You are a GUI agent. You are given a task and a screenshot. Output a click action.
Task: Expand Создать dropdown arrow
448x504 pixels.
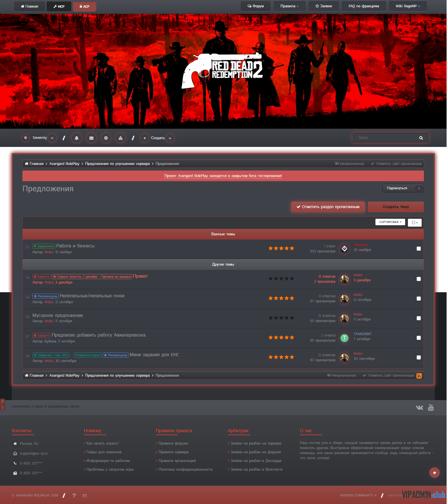click(170, 138)
